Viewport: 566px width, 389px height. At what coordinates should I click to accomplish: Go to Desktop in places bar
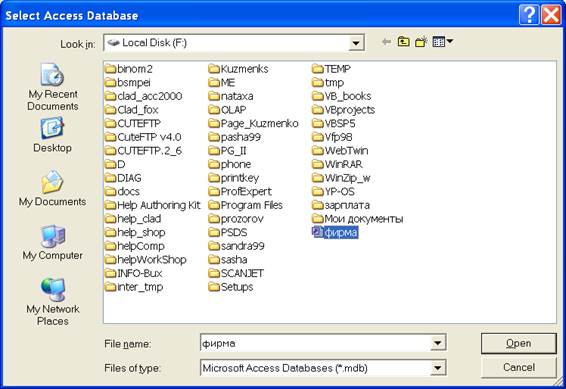point(52,135)
